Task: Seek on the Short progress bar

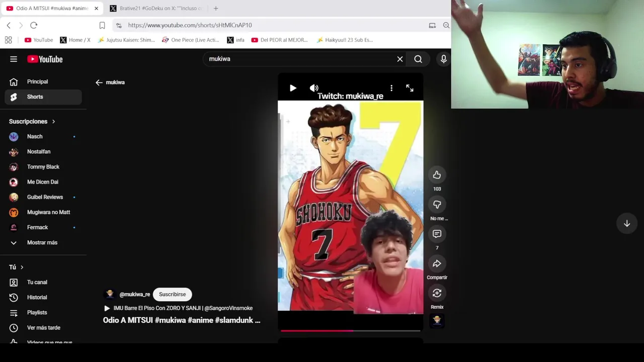Action: [x=350, y=331]
